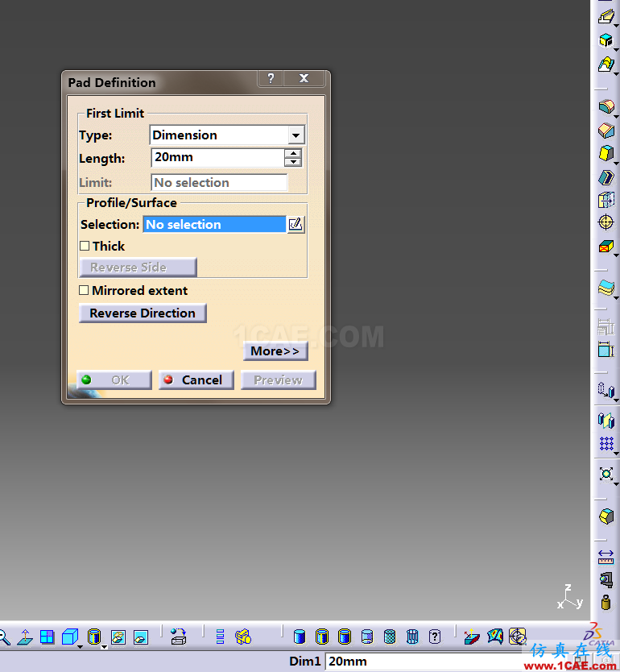The width and height of the screenshot is (620, 672).
Task: Expand the Isometric View flyout arrow
Action: pyautogui.click(x=80, y=646)
